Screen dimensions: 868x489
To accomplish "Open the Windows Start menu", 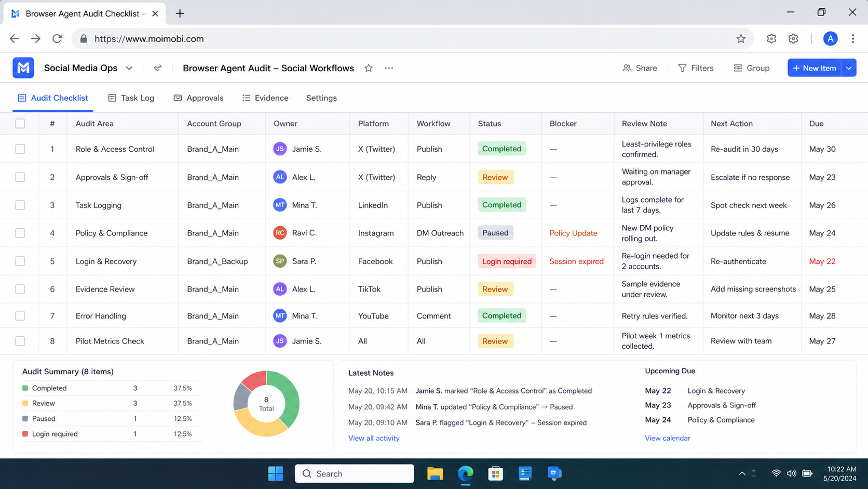I will pos(276,473).
